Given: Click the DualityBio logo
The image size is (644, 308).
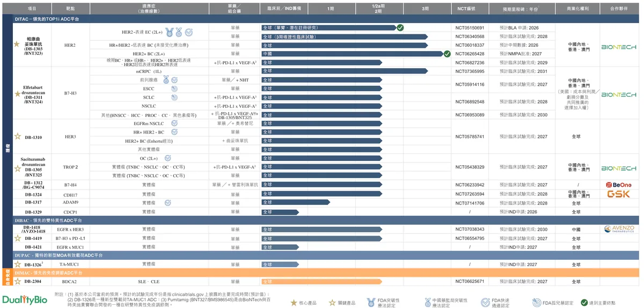Looking at the screenshot, I should coord(24,300).
